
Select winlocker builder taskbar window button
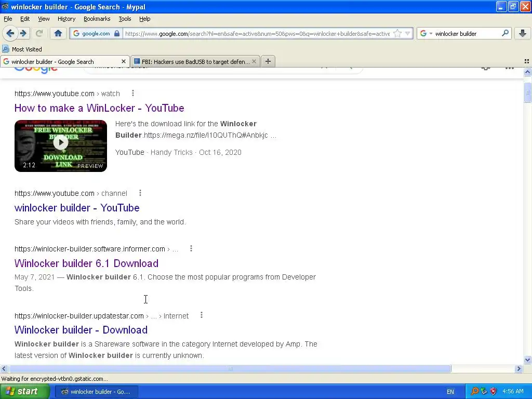click(x=96, y=392)
